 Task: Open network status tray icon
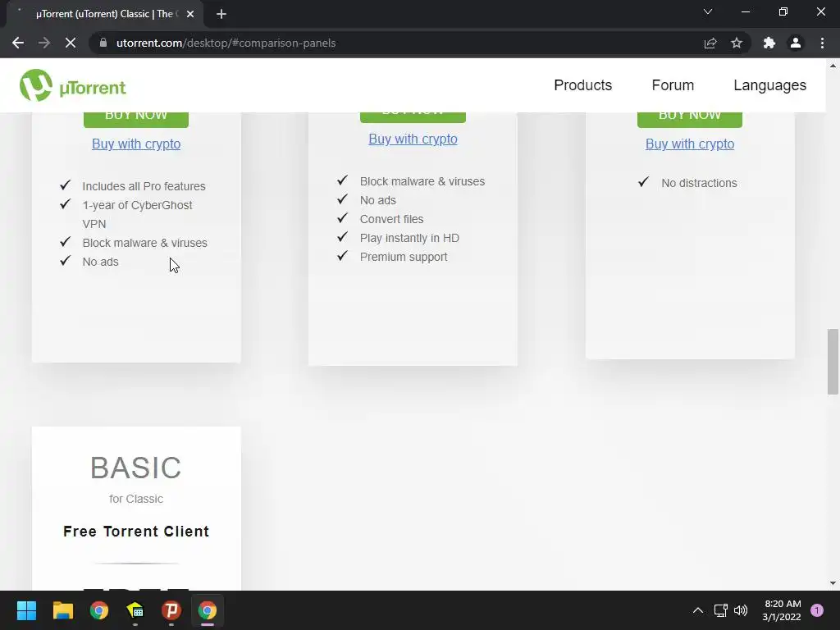pos(720,610)
